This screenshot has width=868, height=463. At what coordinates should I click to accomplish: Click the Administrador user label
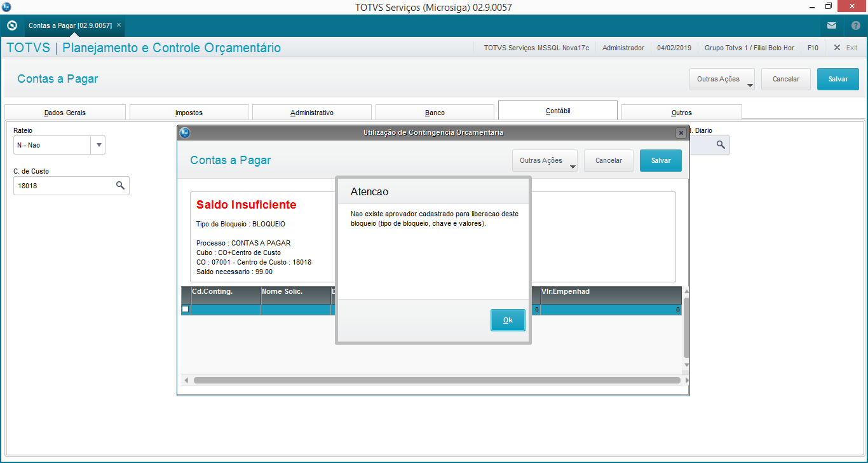coord(623,48)
